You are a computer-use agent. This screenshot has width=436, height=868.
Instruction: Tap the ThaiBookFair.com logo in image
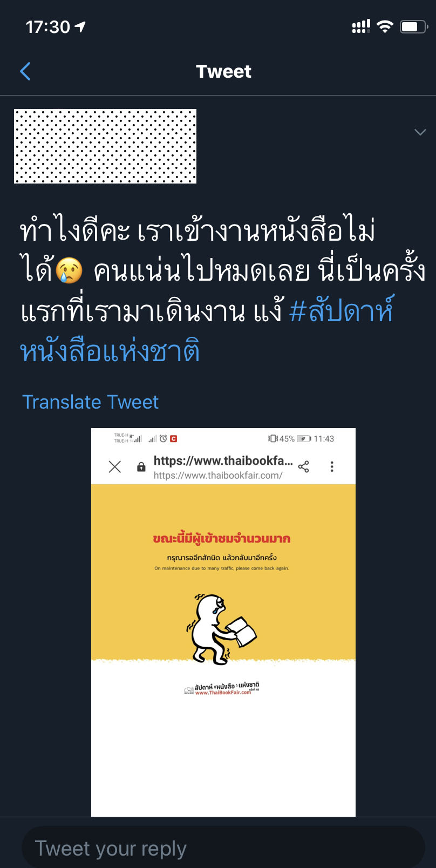click(222, 688)
